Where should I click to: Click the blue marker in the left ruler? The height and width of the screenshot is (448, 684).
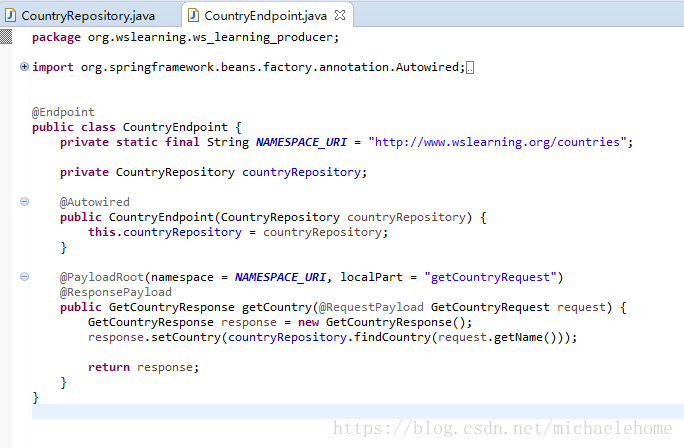6,37
